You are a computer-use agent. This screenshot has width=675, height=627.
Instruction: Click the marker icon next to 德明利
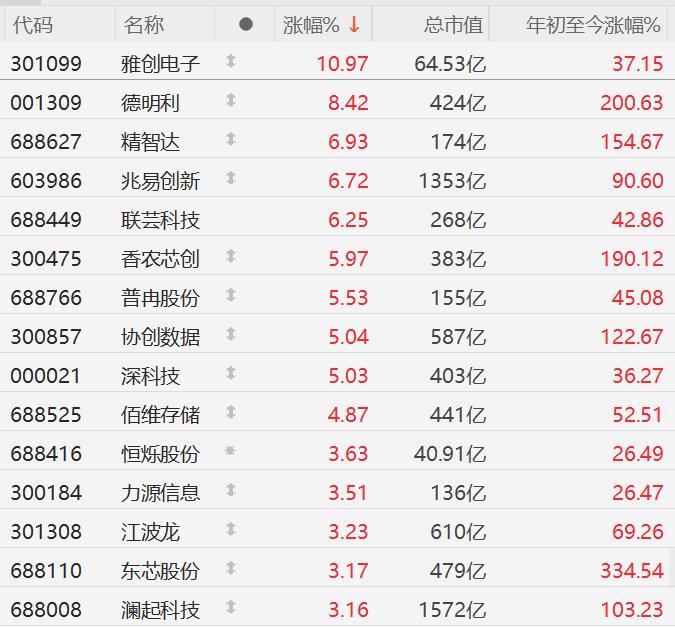point(231,100)
